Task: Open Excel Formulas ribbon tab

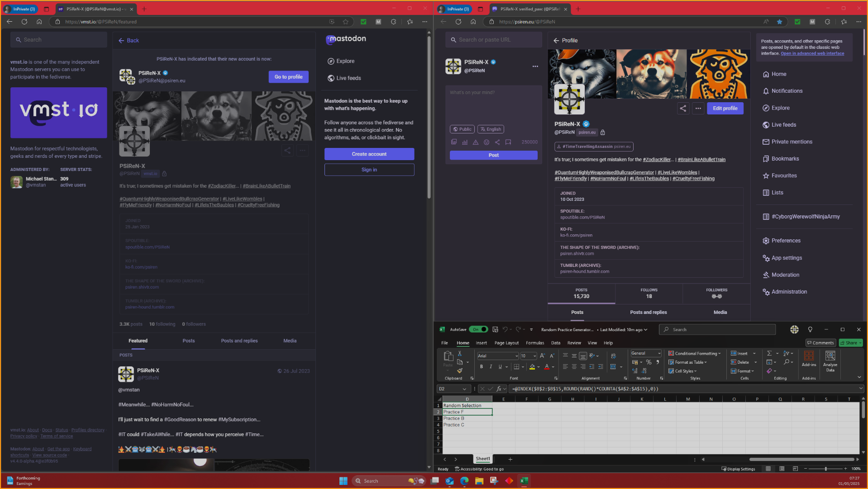Action: (535, 343)
